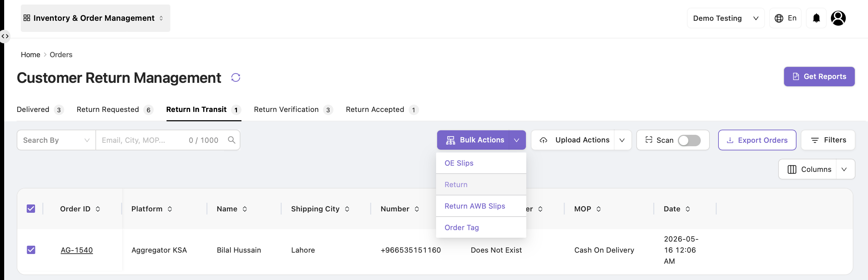
Task: Open order AG-1540 link
Action: (77, 250)
